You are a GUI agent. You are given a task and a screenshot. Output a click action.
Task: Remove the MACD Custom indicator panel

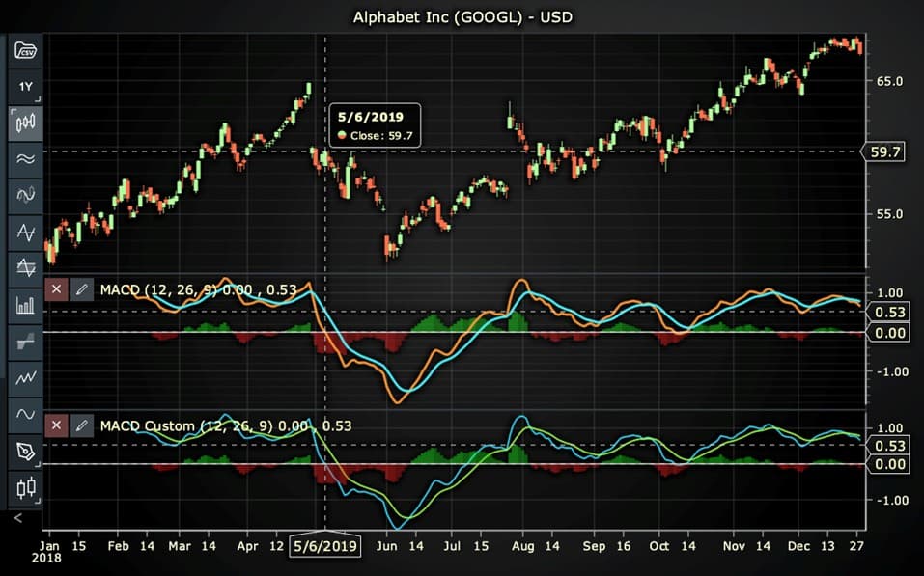tap(56, 425)
